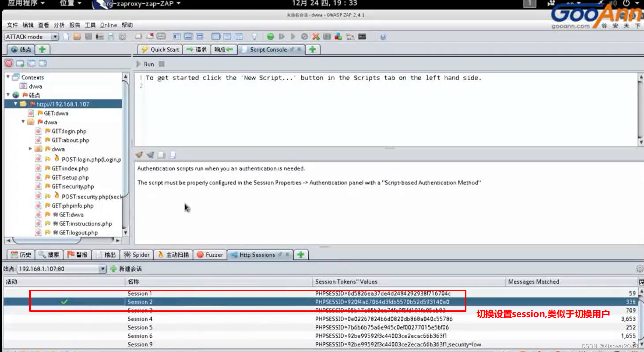Click the Run script play icon
The width and height of the screenshot is (644, 352).
point(139,64)
